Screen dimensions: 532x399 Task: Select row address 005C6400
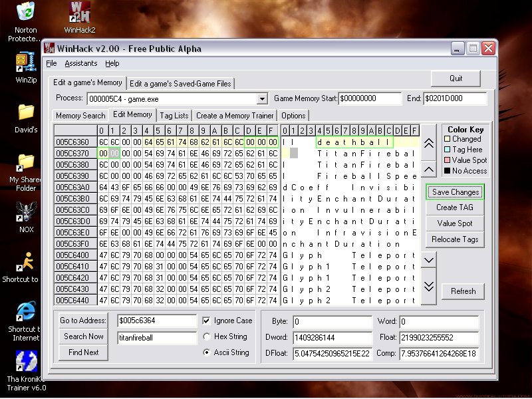(76, 255)
